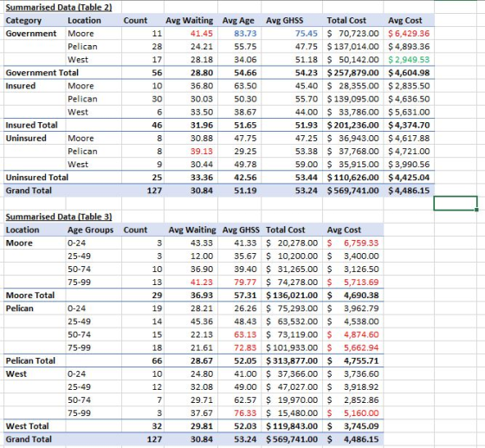
Task: Click the green $2,949.53 avg cost cell
Action: point(409,60)
